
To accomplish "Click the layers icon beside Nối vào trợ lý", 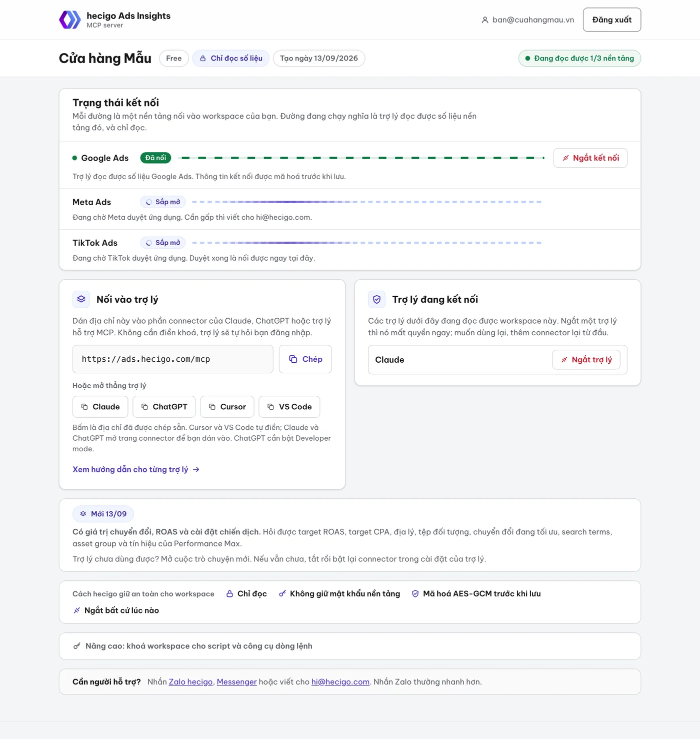I will pos(81,299).
